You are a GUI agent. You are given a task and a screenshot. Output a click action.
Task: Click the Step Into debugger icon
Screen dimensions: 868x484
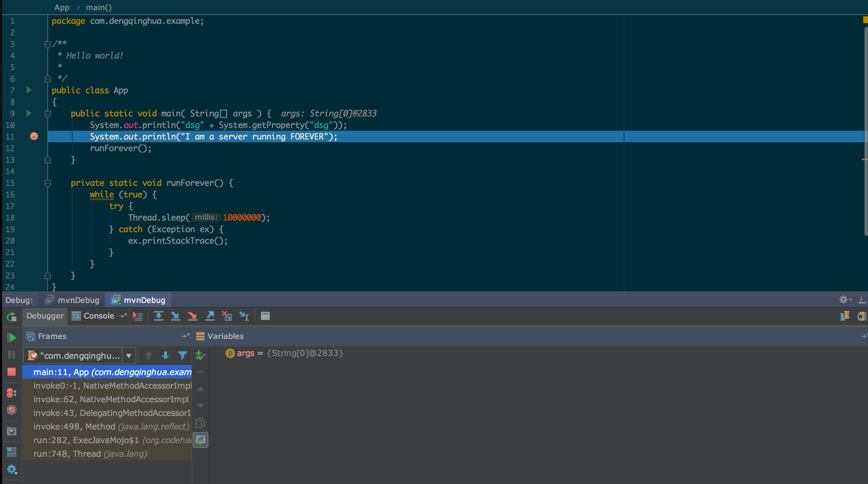(175, 316)
